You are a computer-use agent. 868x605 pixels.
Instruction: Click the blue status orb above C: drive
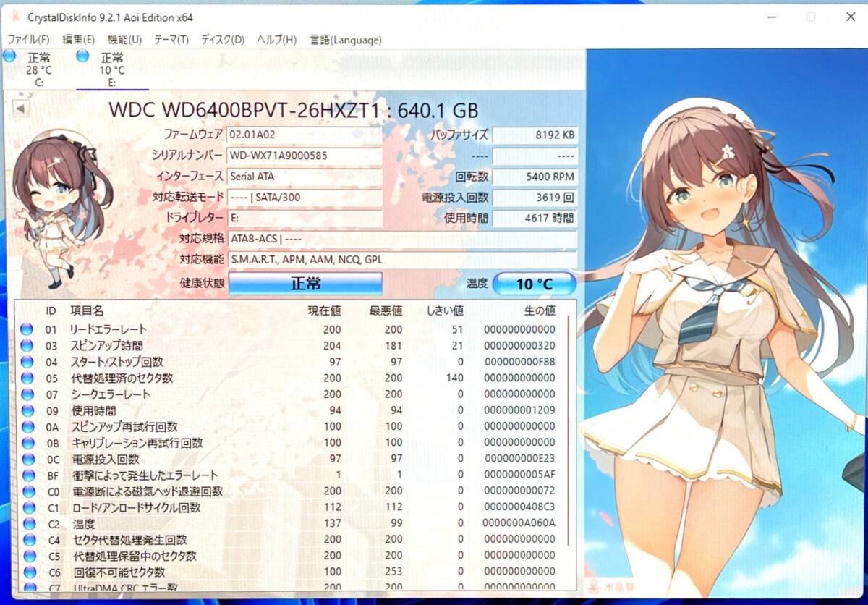[9, 56]
